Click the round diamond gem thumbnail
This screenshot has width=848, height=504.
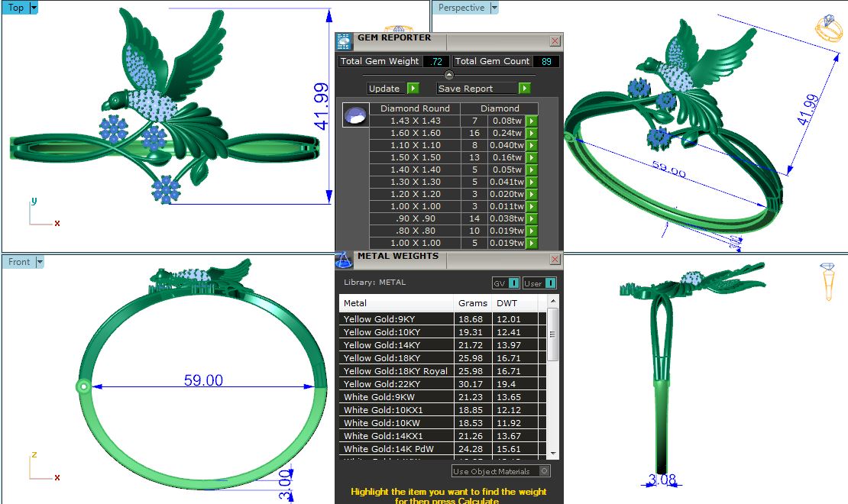355,115
